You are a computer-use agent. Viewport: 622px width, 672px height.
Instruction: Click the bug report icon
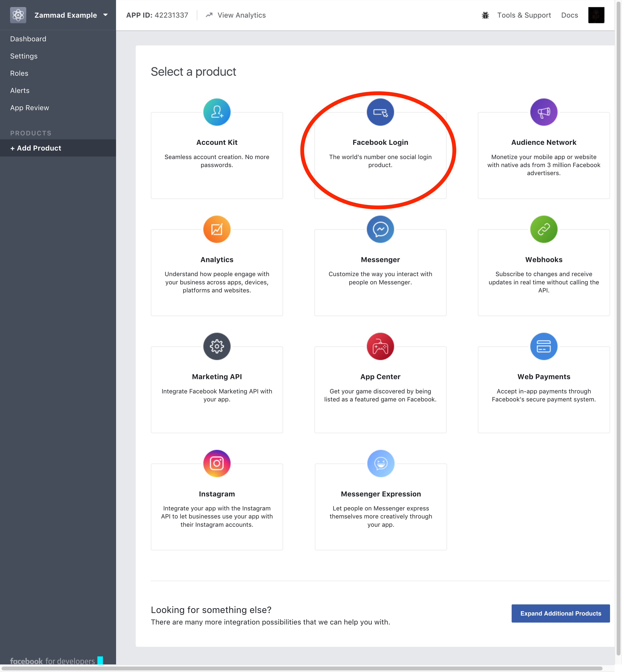coord(485,15)
